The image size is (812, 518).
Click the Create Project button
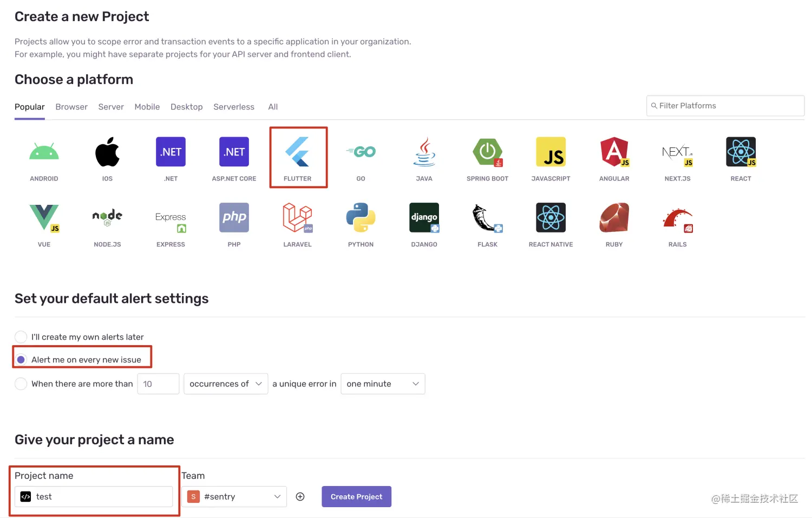click(x=356, y=497)
